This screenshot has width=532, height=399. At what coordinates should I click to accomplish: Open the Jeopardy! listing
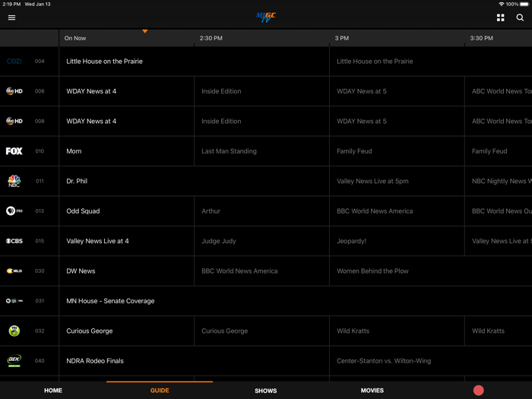coord(397,241)
